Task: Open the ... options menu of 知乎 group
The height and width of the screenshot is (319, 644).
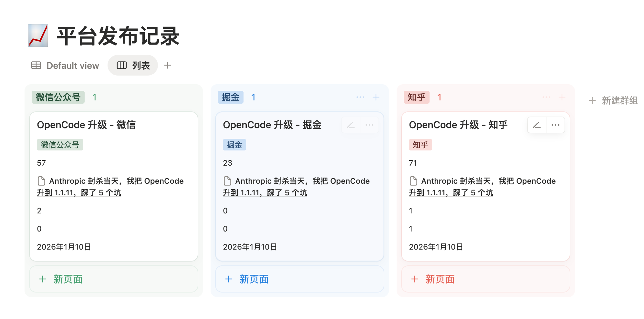Action: [x=546, y=97]
